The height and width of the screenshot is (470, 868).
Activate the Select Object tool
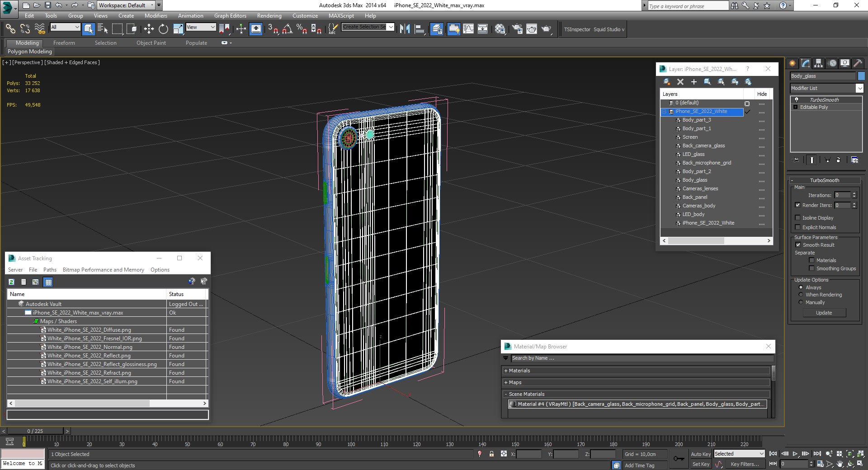(88, 29)
